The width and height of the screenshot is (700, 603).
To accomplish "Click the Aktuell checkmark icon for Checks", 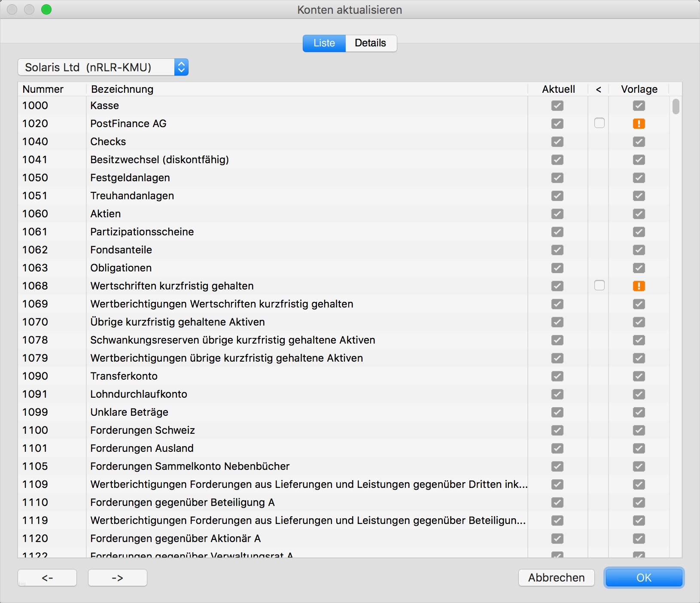I will pos(557,142).
